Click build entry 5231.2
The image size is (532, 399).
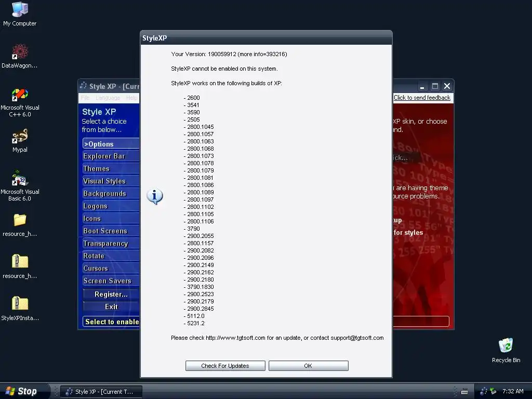[194, 323]
